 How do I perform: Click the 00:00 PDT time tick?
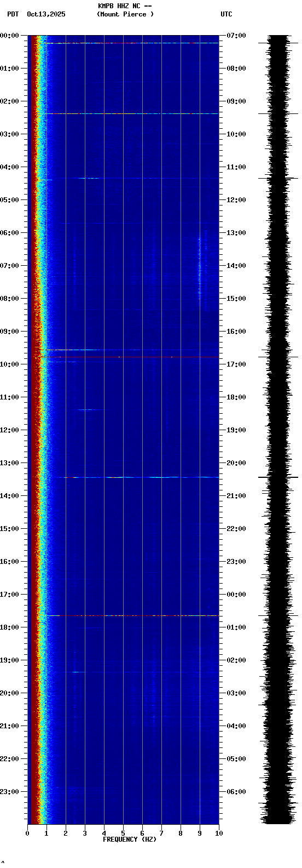pos(9,35)
